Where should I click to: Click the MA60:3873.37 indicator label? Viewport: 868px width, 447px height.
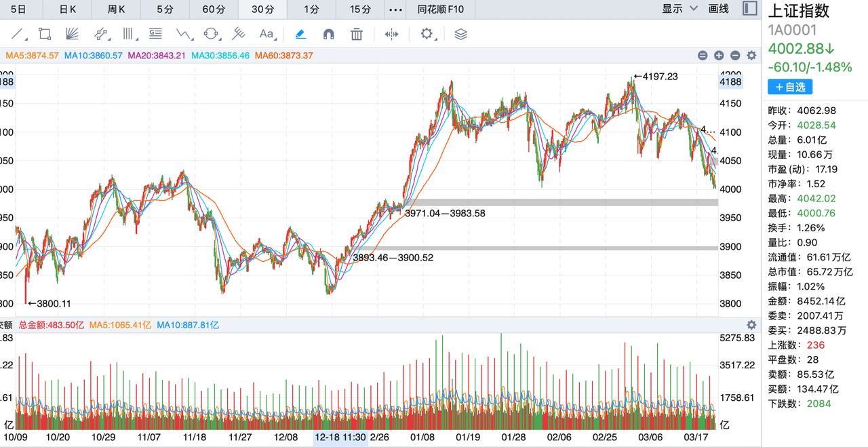pos(284,56)
